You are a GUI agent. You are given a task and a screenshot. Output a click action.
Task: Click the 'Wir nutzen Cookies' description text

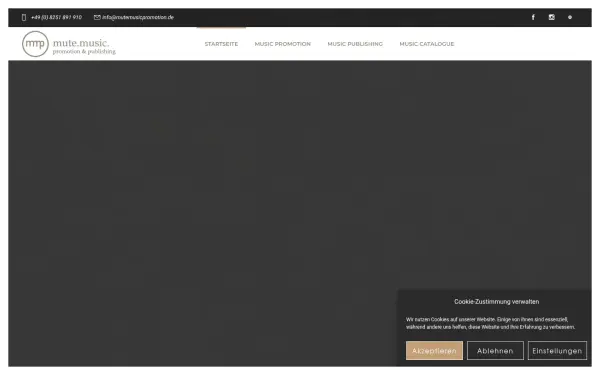click(x=491, y=323)
